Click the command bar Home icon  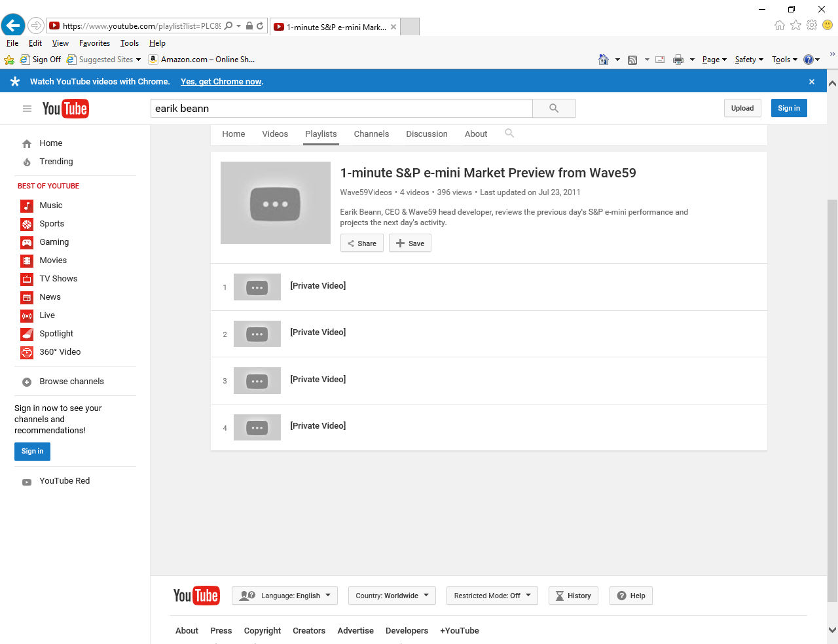coord(604,60)
